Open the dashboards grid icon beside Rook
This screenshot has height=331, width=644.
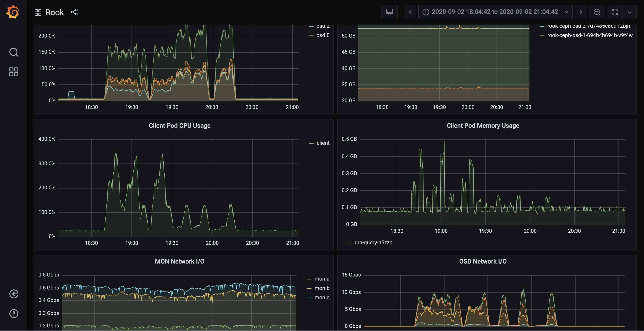click(38, 13)
